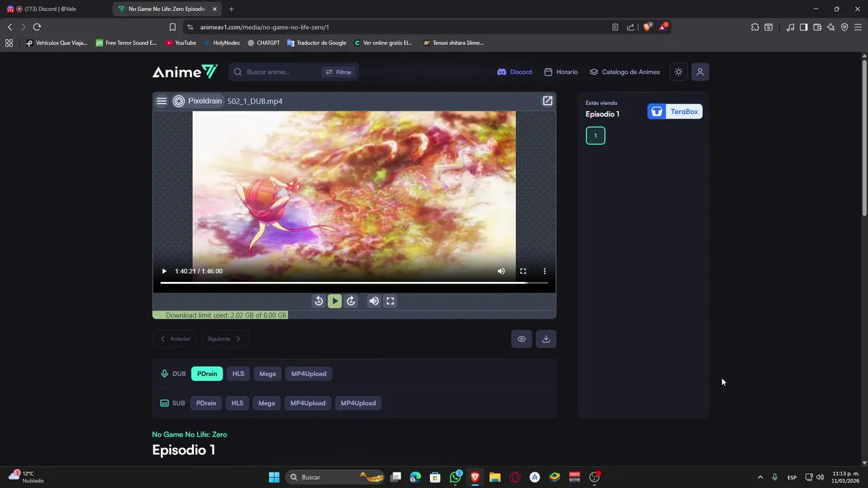Open browser extensions puzzle icon
This screenshot has width=868, height=488.
(x=755, y=27)
